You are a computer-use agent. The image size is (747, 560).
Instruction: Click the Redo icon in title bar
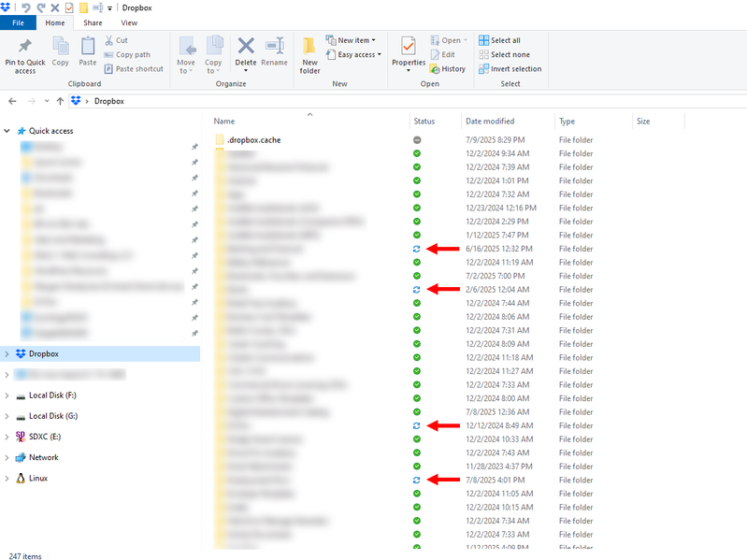[41, 7]
